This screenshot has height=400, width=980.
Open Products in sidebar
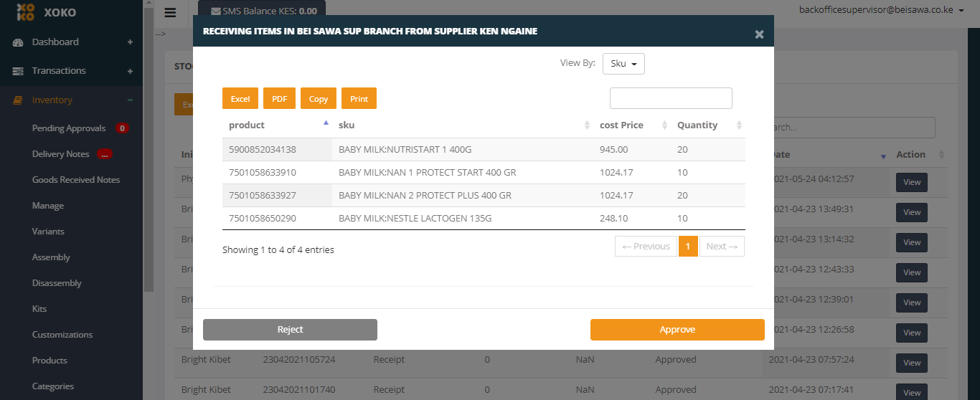[50, 361]
